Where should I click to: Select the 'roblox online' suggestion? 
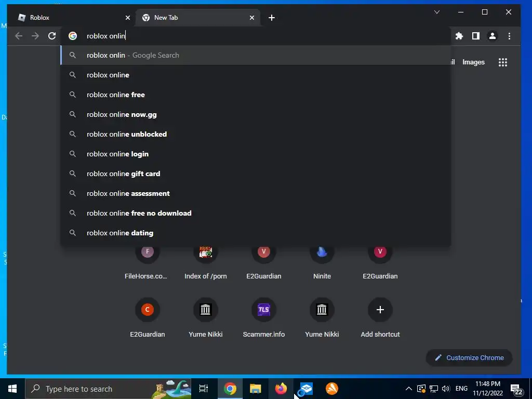tap(256, 75)
